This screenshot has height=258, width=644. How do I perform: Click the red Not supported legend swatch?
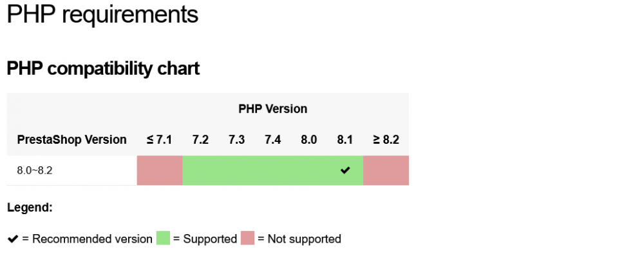pos(247,238)
